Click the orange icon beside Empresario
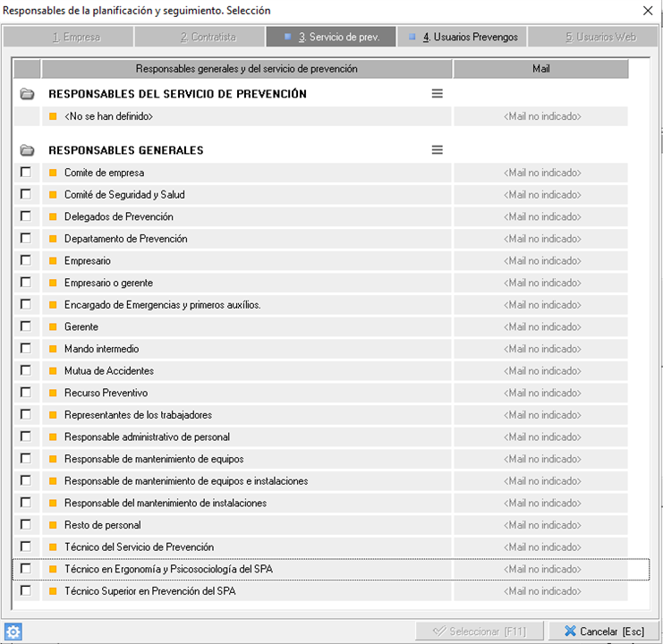The height and width of the screenshot is (644, 663). click(53, 261)
